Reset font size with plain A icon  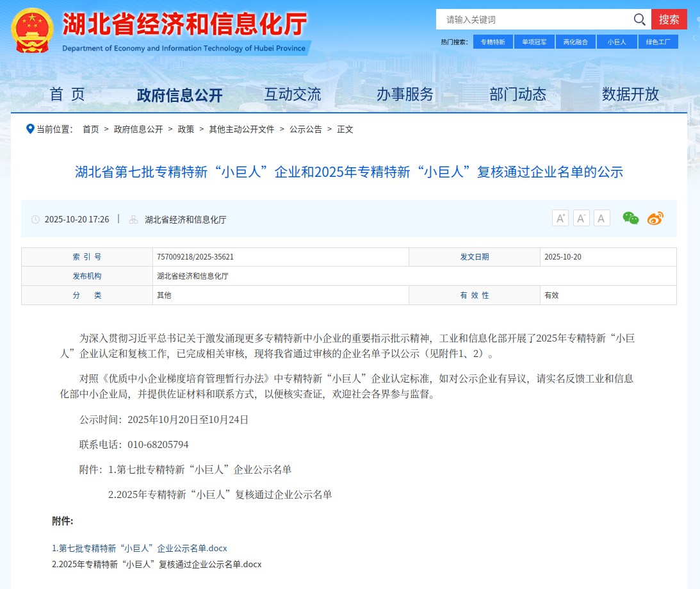(x=601, y=219)
